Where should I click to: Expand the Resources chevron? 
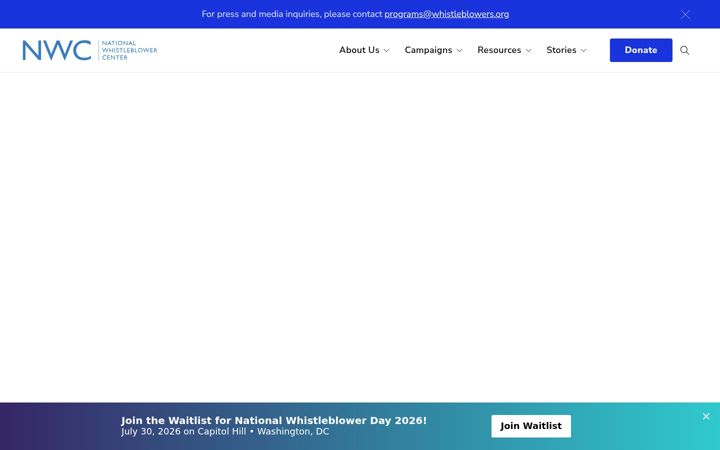[528, 51]
